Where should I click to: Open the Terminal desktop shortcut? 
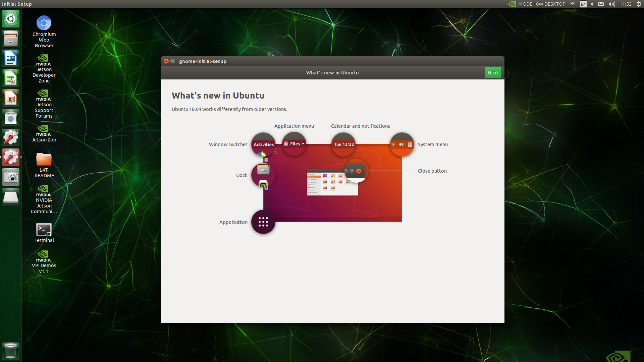[44, 230]
